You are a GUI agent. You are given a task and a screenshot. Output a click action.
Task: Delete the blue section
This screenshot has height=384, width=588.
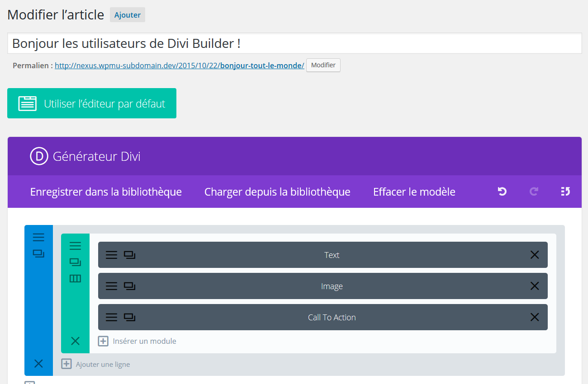coord(38,364)
